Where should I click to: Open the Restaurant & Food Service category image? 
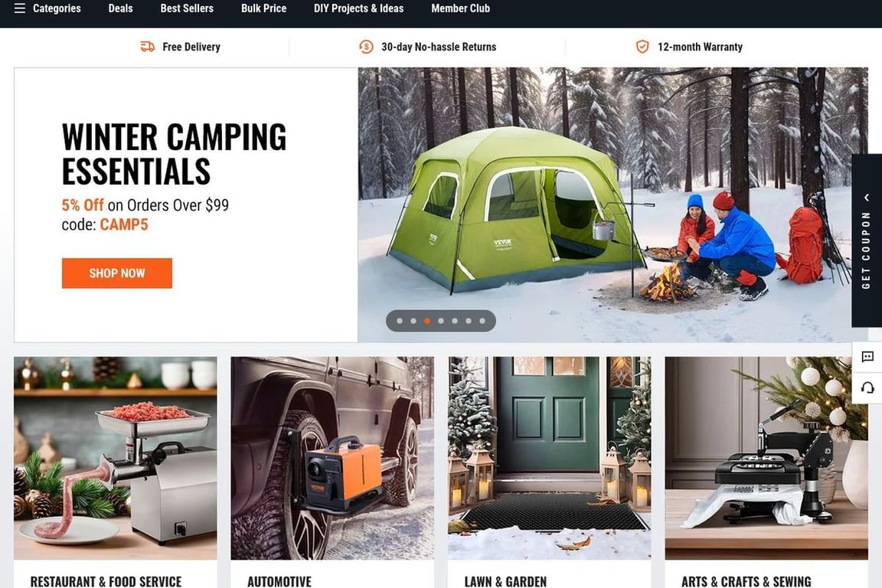(116, 458)
